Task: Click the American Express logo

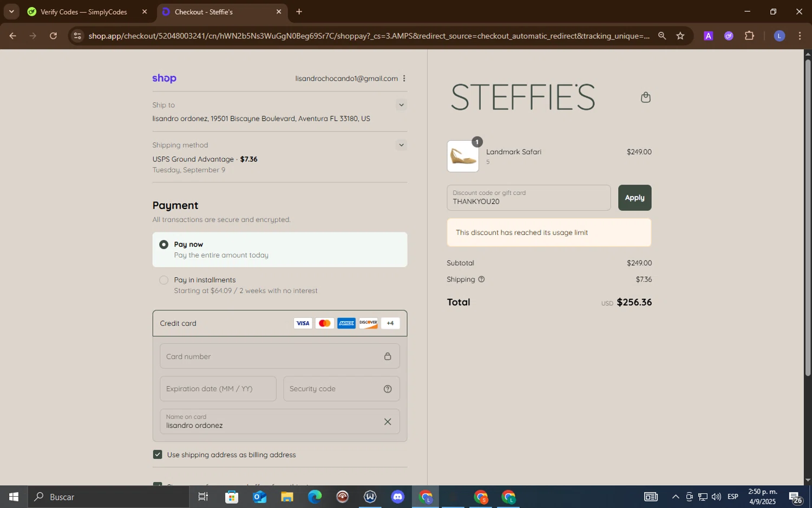Action: (346, 323)
